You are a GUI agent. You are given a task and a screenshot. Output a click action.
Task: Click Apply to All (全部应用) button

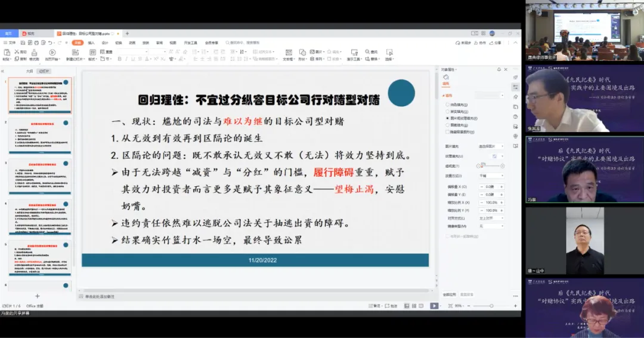pos(450,295)
